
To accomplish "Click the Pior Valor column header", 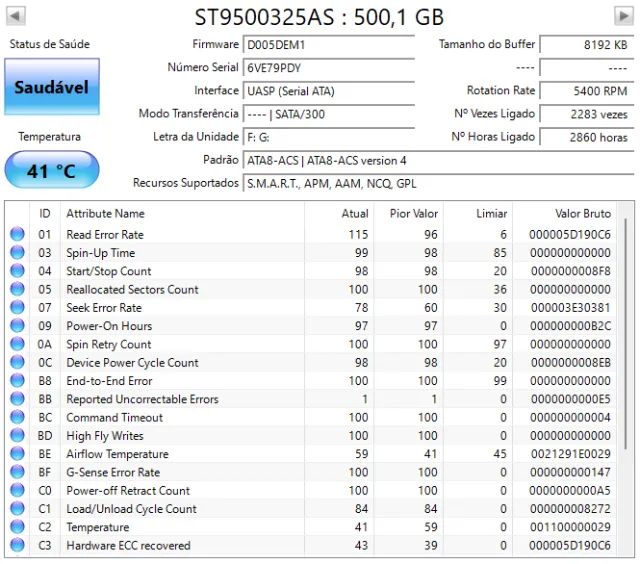I will [409, 213].
